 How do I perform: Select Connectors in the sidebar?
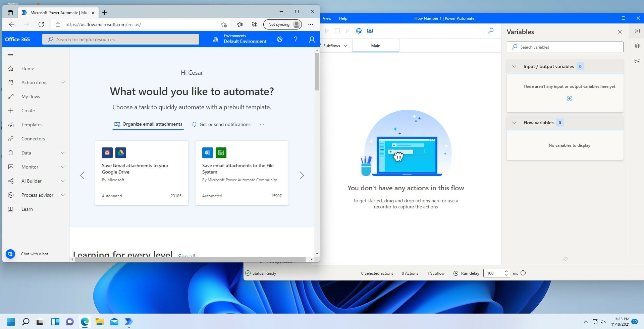[x=33, y=139]
